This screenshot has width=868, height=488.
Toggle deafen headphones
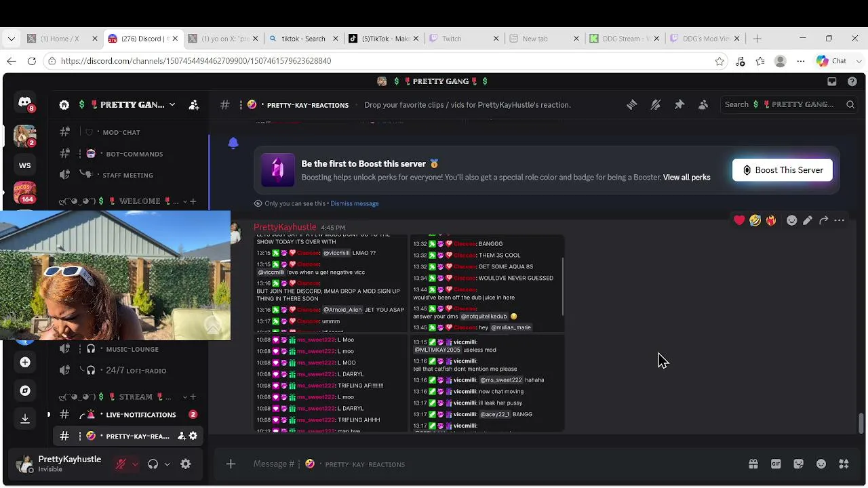click(153, 464)
